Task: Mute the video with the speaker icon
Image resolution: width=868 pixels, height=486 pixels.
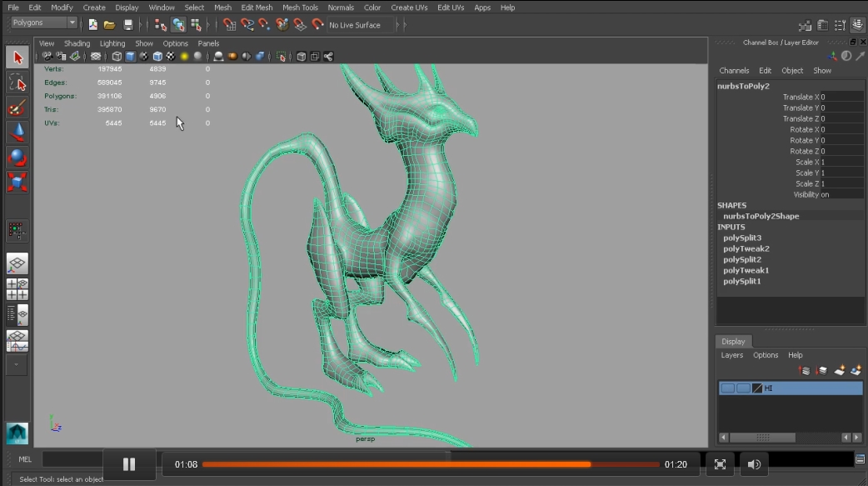Action: pos(754,464)
